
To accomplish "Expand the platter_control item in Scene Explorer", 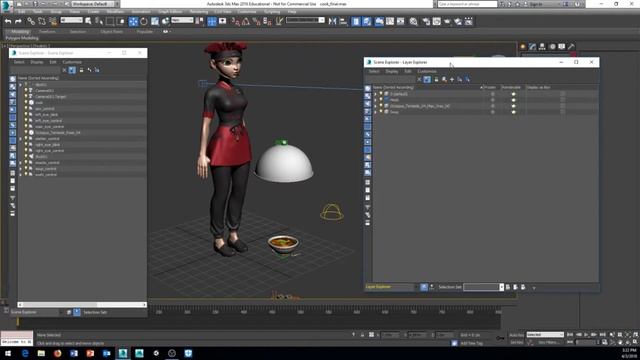I will point(20,139).
